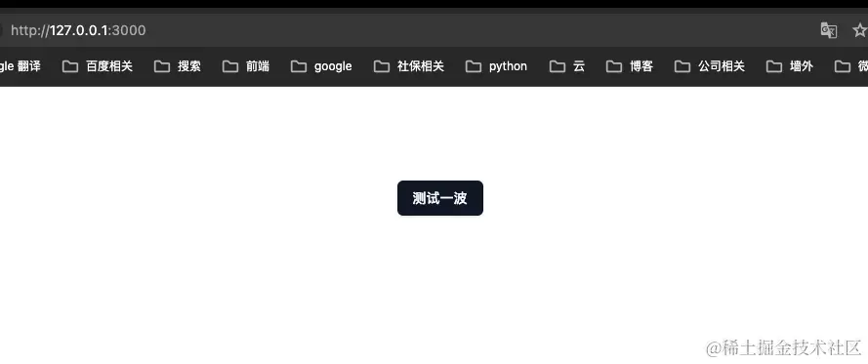The image size is (868, 364).
Task: Open the 搜索 bookmarks folder
Action: tap(177, 66)
